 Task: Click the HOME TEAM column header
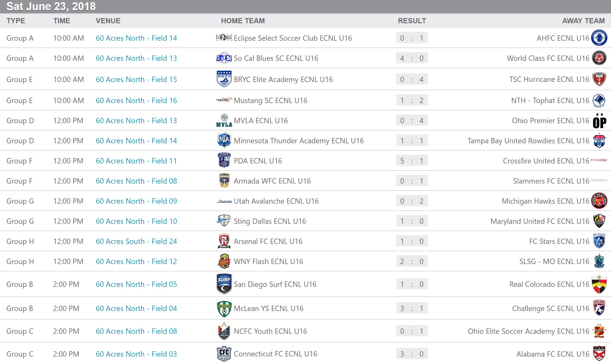pos(243,21)
